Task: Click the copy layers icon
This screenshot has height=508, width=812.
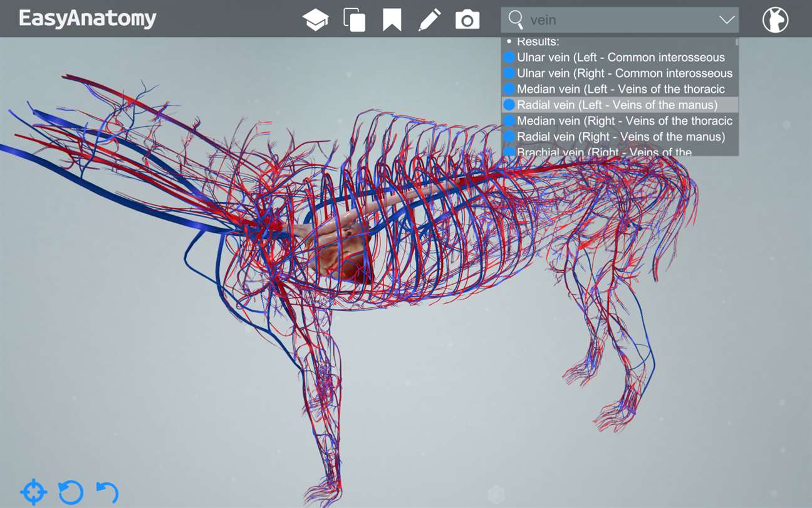Action: pos(354,20)
